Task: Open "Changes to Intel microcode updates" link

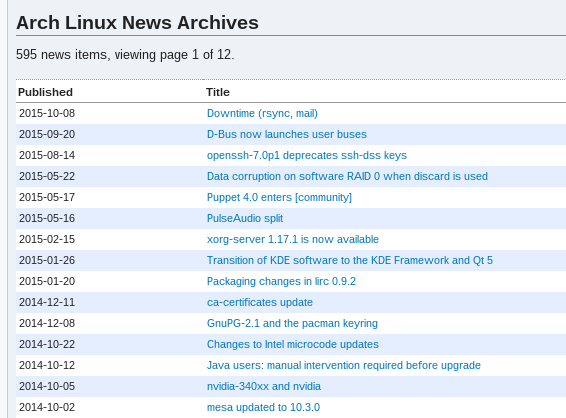Action: pos(293,344)
